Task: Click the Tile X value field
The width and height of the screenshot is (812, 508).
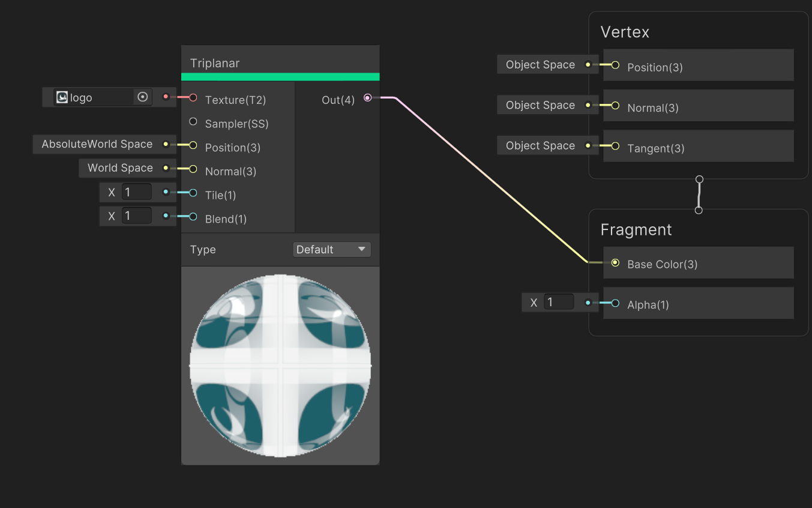Action: click(x=137, y=192)
